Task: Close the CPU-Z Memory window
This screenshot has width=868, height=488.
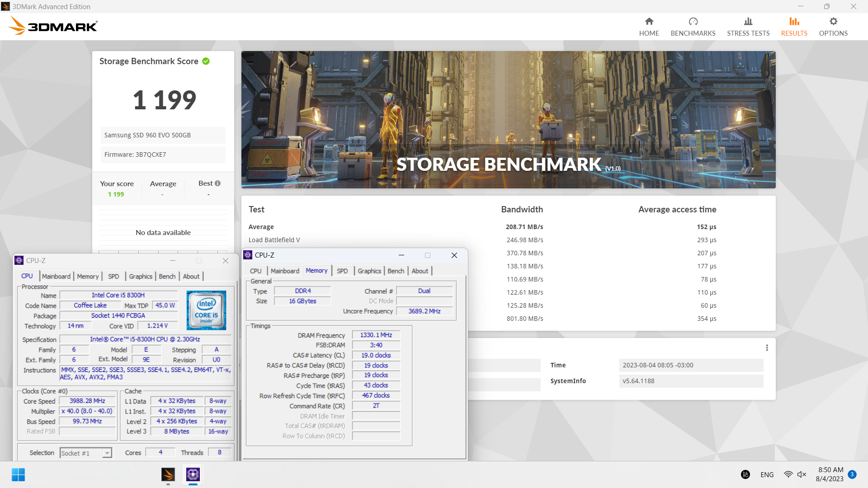Action: point(454,255)
